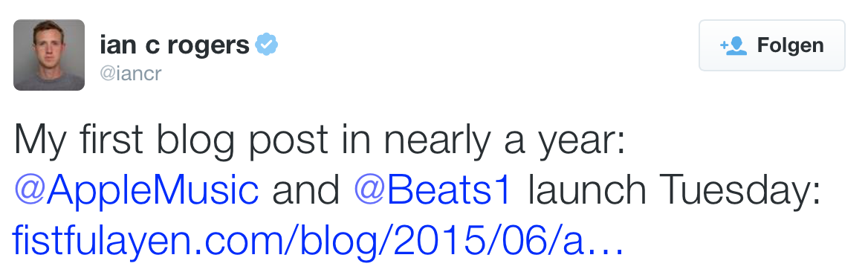Click the blue verified badge
Screen dimensions: 868x275
pyautogui.click(x=266, y=45)
